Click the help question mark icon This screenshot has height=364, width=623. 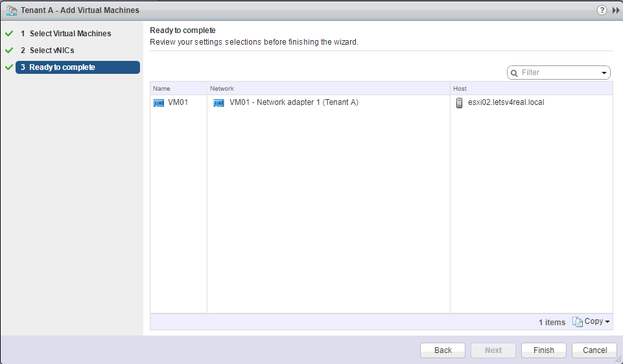pyautogui.click(x=602, y=10)
